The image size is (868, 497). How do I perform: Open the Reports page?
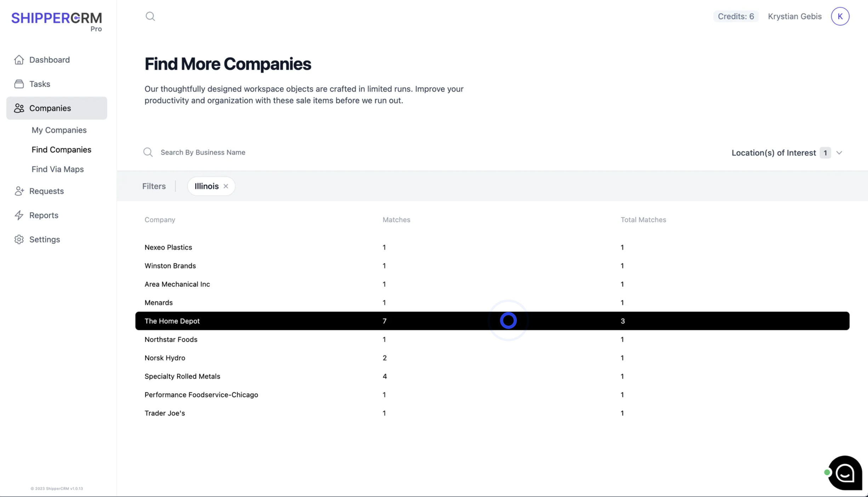point(44,215)
